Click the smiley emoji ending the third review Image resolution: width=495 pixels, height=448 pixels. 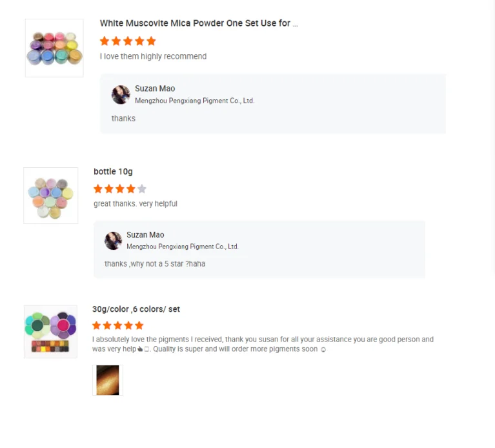[x=323, y=349]
